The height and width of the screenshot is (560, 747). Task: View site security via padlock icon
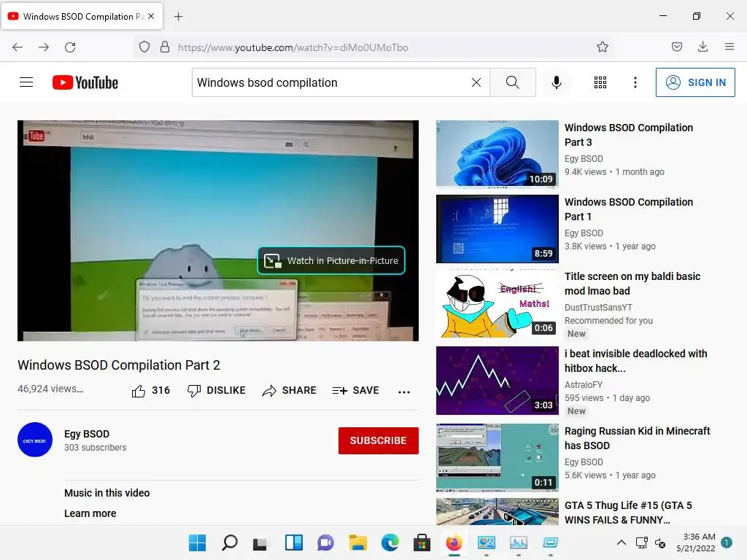coord(165,47)
